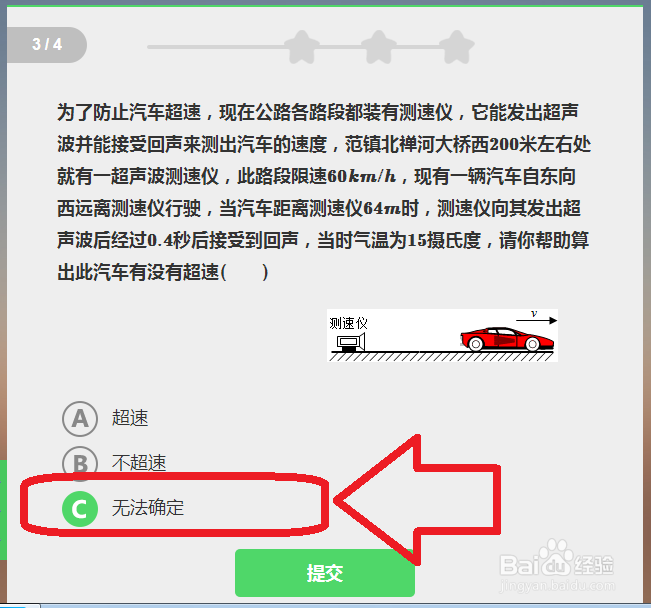This screenshot has width=651, height=608.
Task: Select option B circle for 不超速
Action: (80, 462)
